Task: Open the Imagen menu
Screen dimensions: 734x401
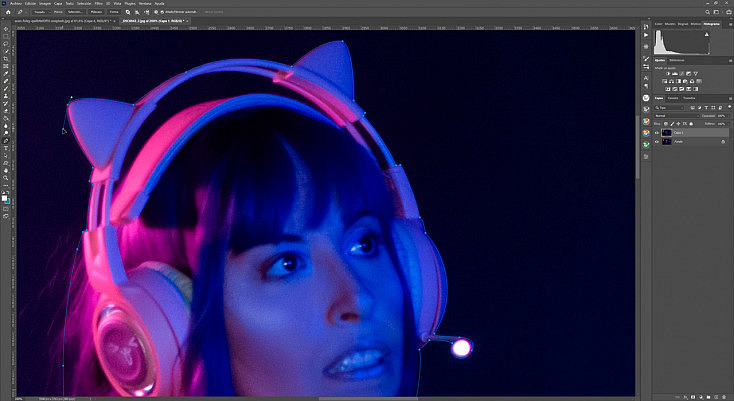Action: 45,4
